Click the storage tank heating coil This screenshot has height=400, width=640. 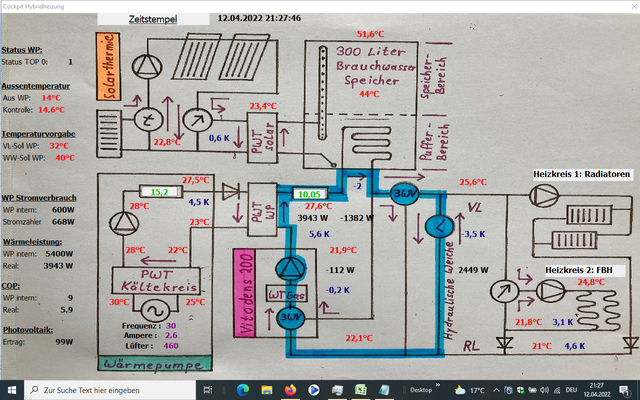point(372,145)
